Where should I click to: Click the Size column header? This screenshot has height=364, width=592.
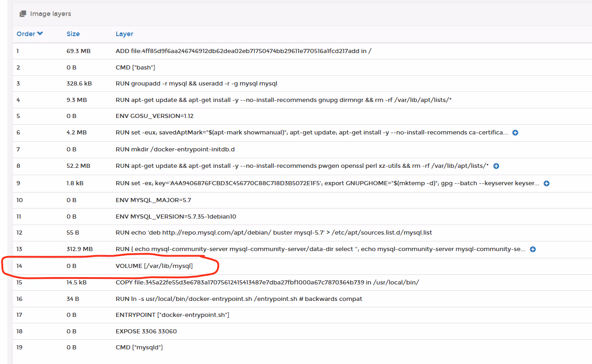pos(73,34)
